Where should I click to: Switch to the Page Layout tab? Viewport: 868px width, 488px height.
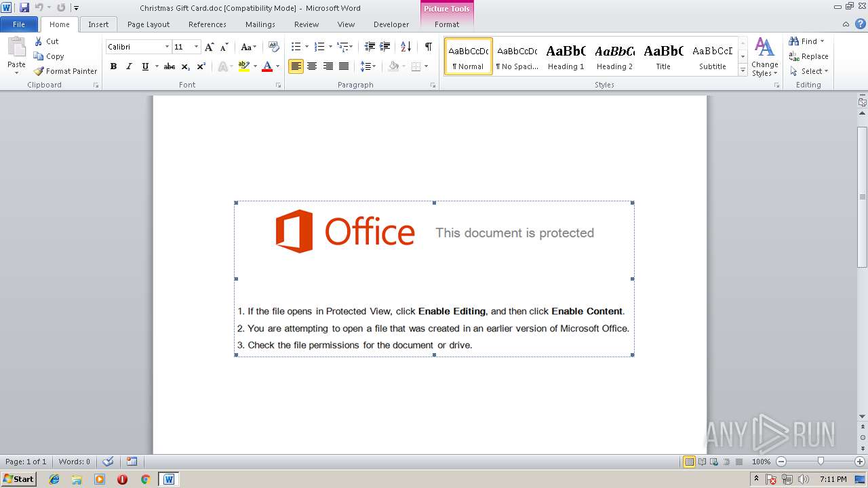(x=149, y=24)
